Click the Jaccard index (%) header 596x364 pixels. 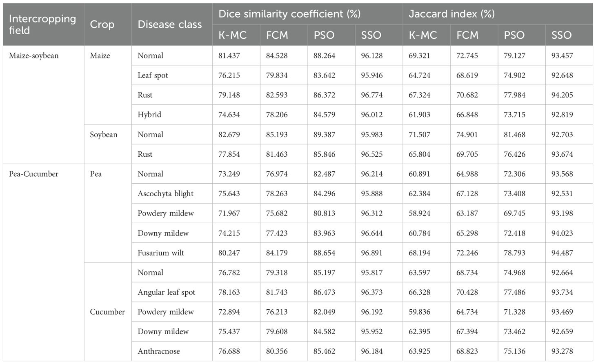pos(451,14)
